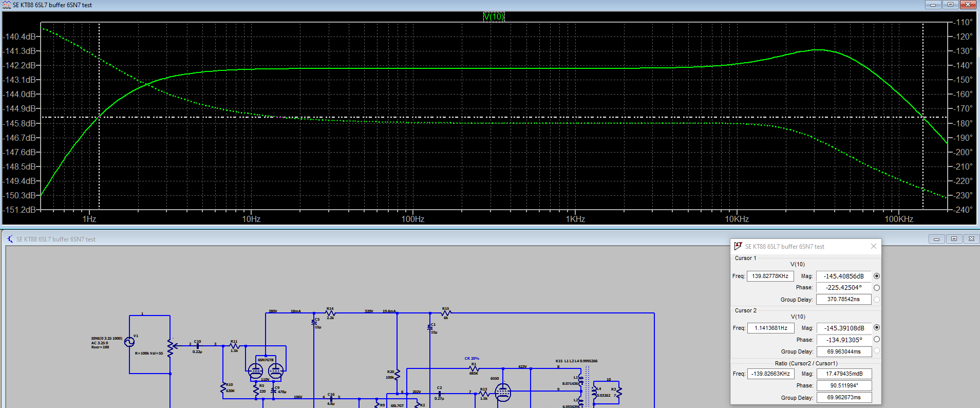Screen dimensions: 980x408
Task: Close the schematic window
Action: click(x=971, y=239)
